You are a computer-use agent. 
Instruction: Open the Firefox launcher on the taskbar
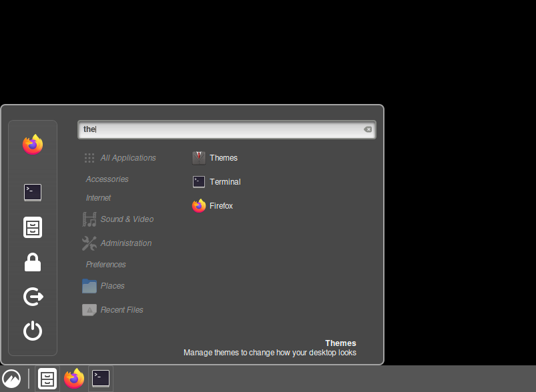[x=74, y=379]
